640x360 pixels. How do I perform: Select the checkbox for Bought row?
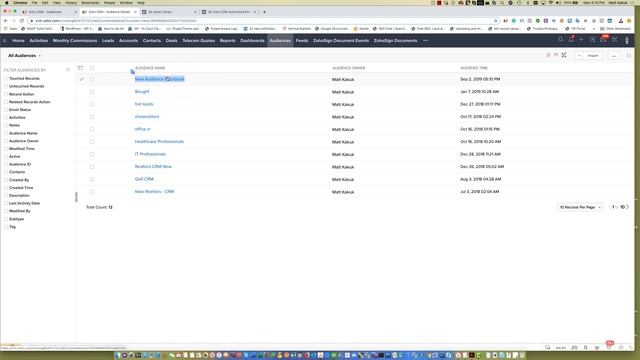point(92,92)
